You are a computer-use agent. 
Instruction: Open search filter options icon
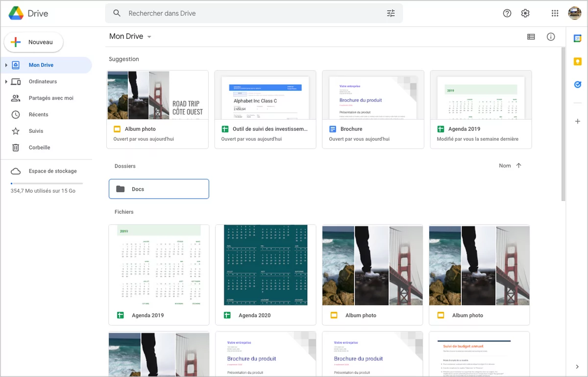[x=391, y=13]
